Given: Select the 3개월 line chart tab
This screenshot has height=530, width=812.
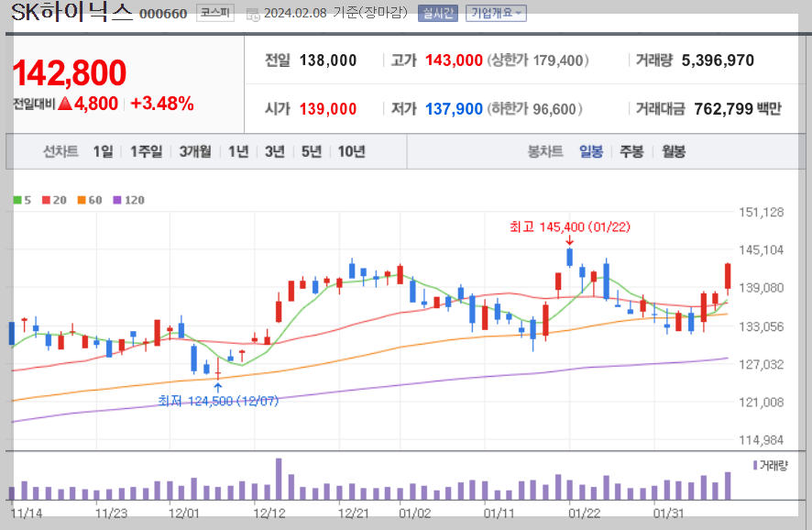Looking at the screenshot, I should click(x=195, y=152).
